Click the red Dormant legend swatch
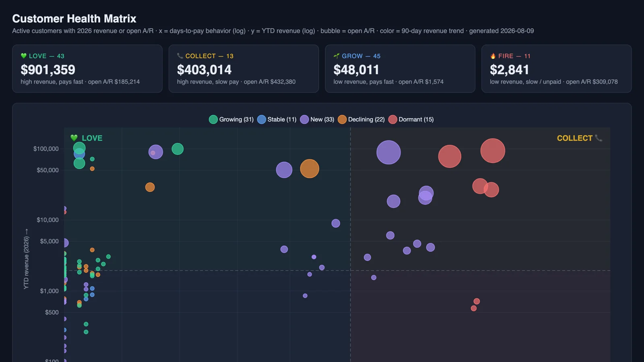 (393, 119)
